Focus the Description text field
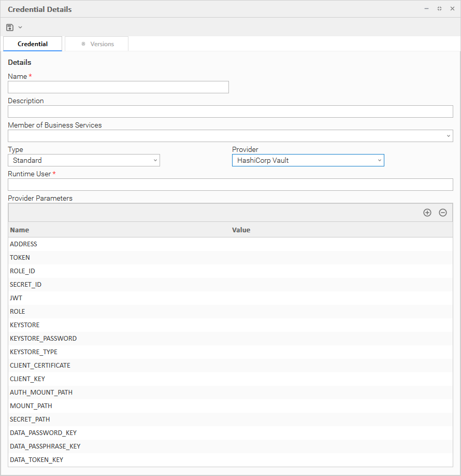The height and width of the screenshot is (476, 461). tap(230, 111)
